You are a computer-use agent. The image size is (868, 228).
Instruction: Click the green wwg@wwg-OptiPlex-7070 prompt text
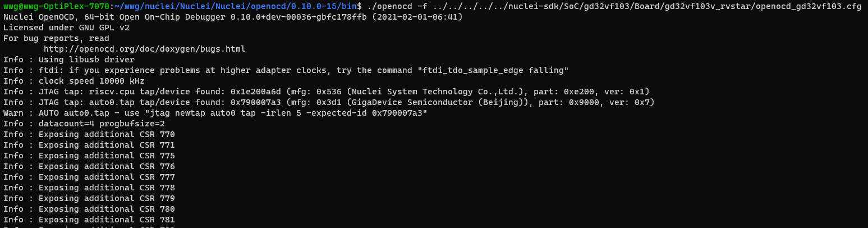pyautogui.click(x=56, y=6)
